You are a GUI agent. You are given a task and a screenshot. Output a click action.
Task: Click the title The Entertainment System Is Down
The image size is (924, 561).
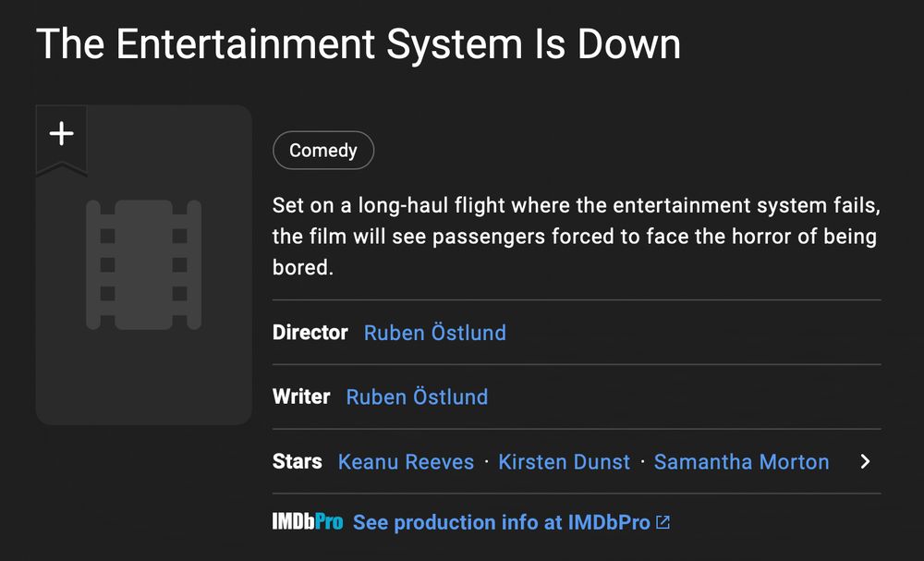[x=359, y=44]
